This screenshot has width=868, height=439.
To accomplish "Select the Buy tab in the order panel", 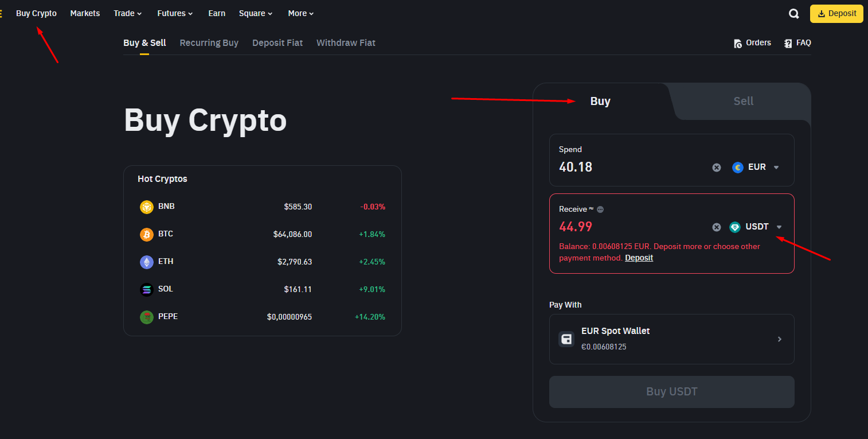I will click(x=600, y=102).
